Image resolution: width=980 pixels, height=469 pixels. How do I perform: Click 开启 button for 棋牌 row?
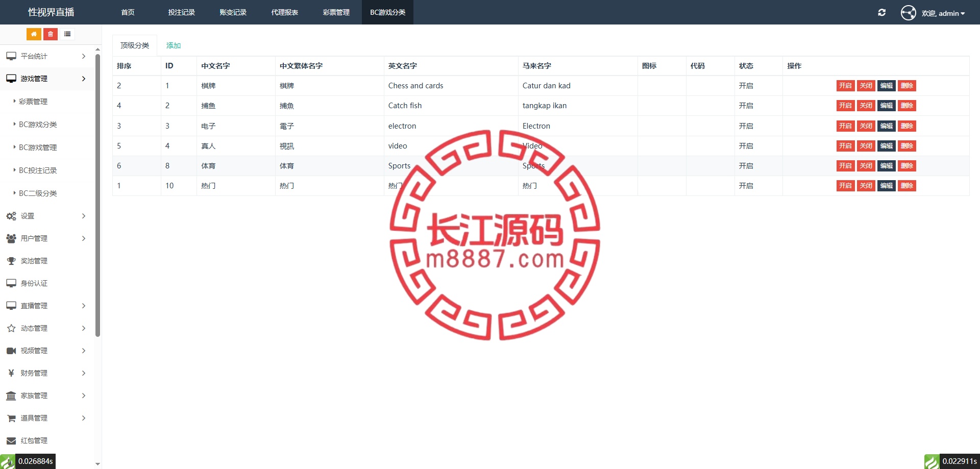(846, 86)
